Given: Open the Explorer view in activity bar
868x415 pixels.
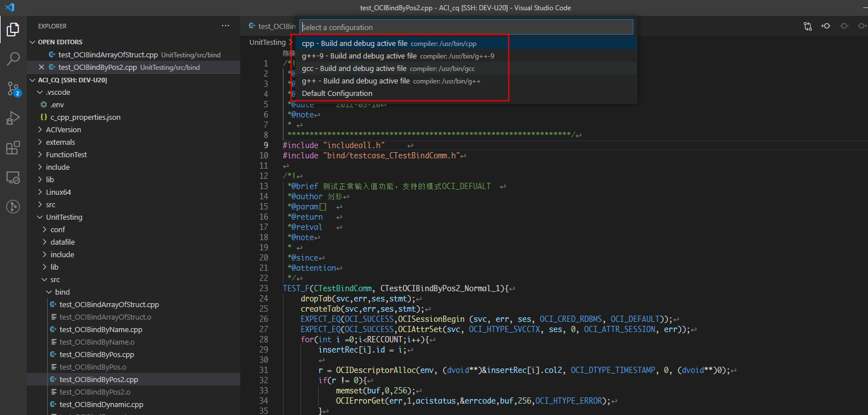Looking at the screenshot, I should tap(13, 29).
